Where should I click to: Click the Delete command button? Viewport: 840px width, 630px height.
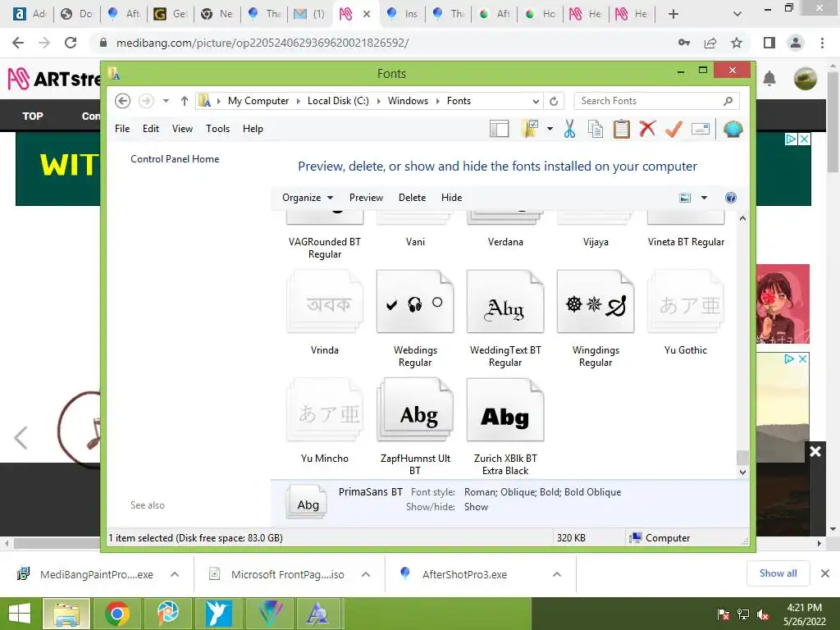coord(412,198)
